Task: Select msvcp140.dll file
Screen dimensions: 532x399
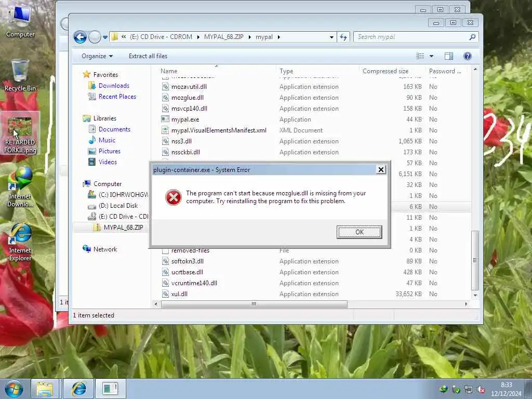Action: [x=189, y=108]
